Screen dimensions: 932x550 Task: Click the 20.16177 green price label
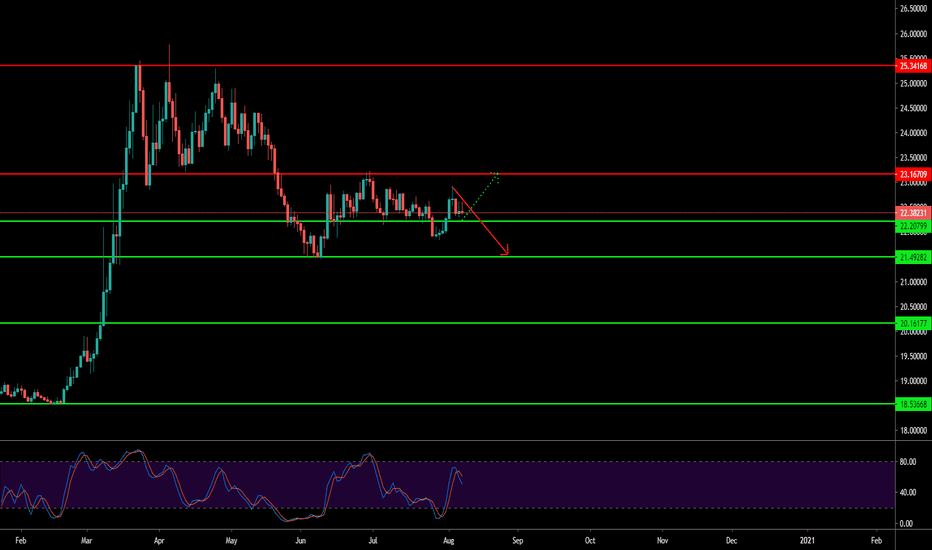tap(912, 323)
